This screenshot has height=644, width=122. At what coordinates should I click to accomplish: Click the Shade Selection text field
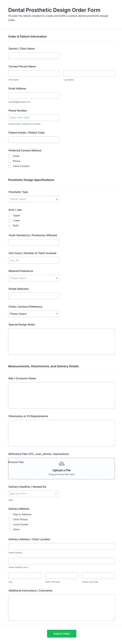pos(34,296)
